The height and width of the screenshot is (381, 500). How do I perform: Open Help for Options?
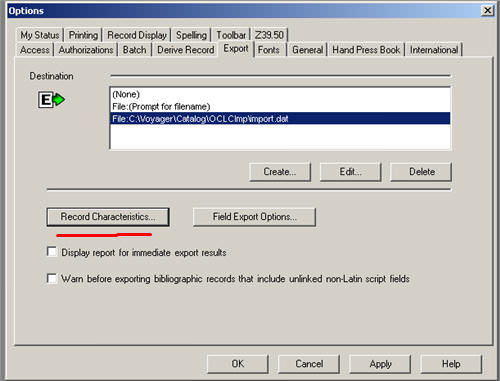(x=451, y=364)
